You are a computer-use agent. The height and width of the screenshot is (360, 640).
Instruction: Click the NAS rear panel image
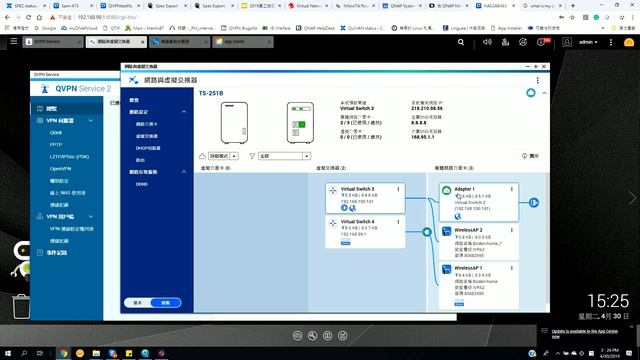[x=300, y=123]
